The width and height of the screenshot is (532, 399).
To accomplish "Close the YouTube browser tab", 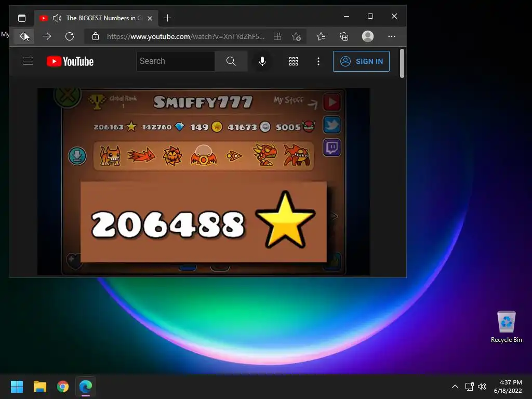I will point(150,18).
